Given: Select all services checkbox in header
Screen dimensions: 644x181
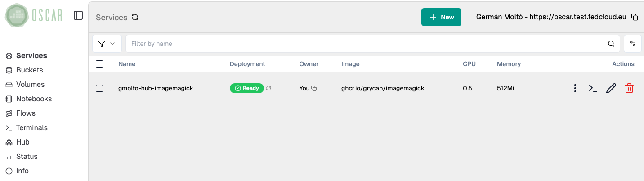Looking at the screenshot, I should point(99,64).
